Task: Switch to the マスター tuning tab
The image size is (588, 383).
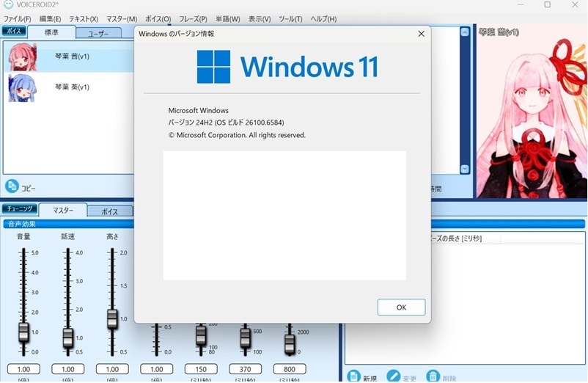Action: (x=63, y=211)
